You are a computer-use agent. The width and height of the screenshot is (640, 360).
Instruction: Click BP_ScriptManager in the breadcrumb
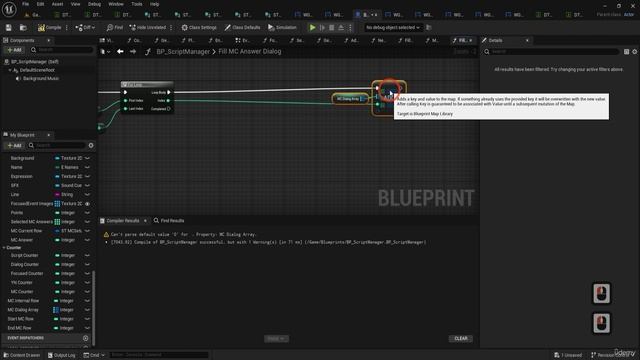click(x=183, y=51)
